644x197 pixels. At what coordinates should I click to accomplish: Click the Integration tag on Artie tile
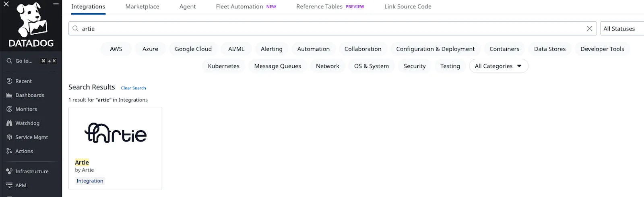click(x=90, y=181)
